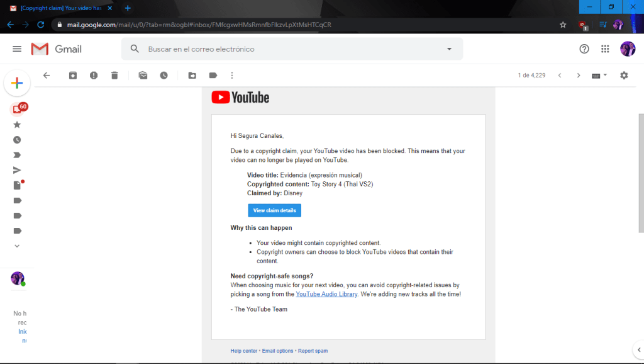The height and width of the screenshot is (364, 644).
Task: Open the Gmail settings gear
Action: click(x=624, y=76)
